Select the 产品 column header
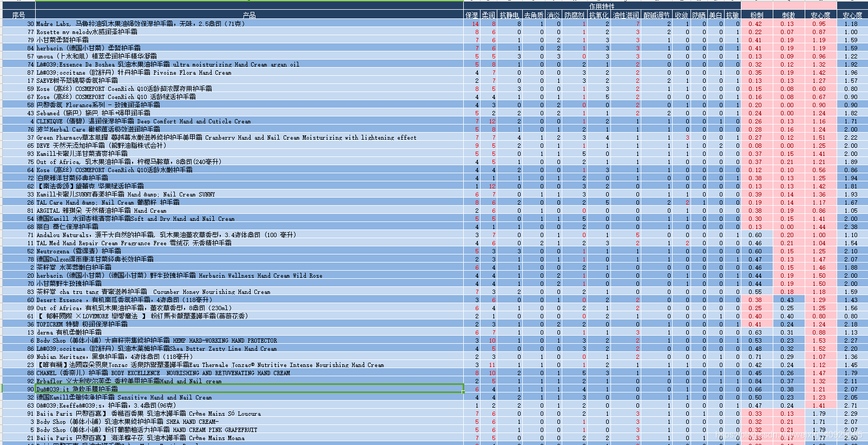 249,15
